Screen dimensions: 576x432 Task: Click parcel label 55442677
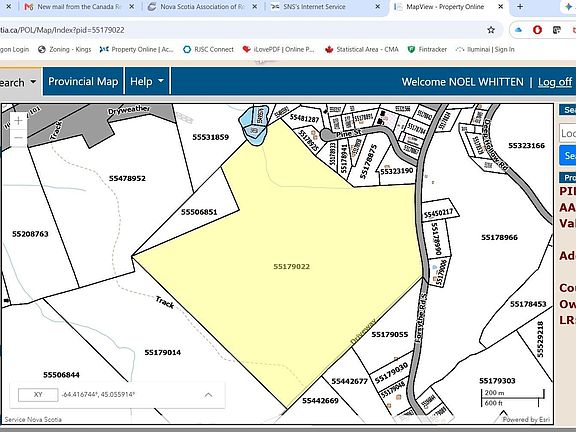click(349, 381)
